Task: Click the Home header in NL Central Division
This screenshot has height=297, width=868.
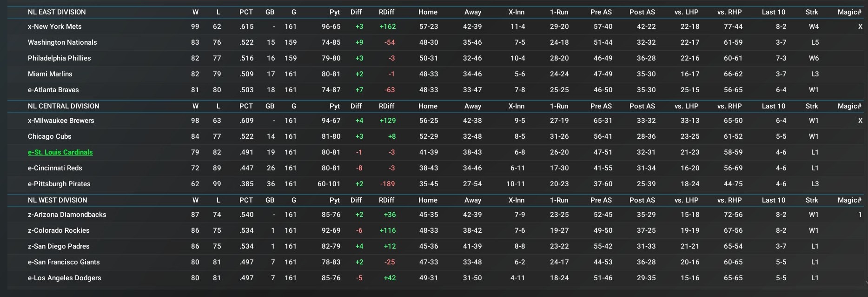Action: [x=428, y=106]
